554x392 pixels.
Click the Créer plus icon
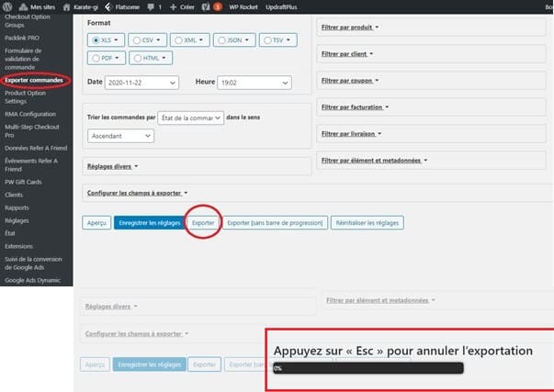173,7
